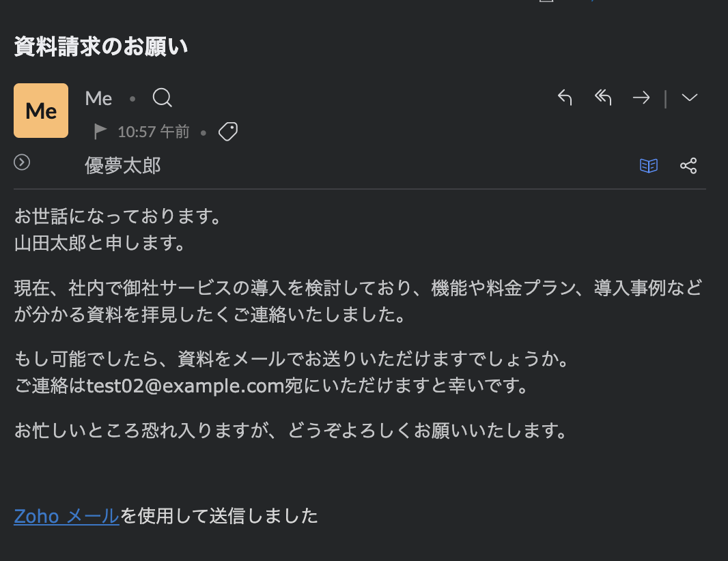Add a tag using the tag icon
This screenshot has width=728, height=561.
pyautogui.click(x=228, y=132)
